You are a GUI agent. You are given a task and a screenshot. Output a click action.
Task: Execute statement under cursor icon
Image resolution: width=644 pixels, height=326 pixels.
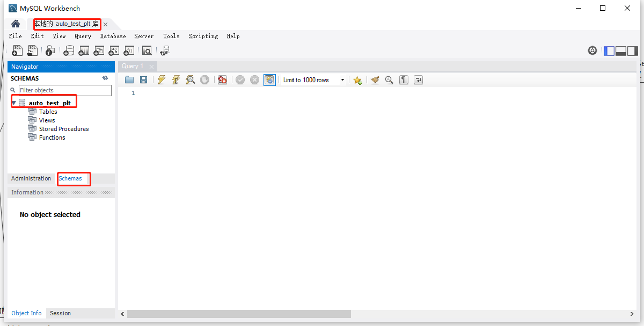coord(175,80)
